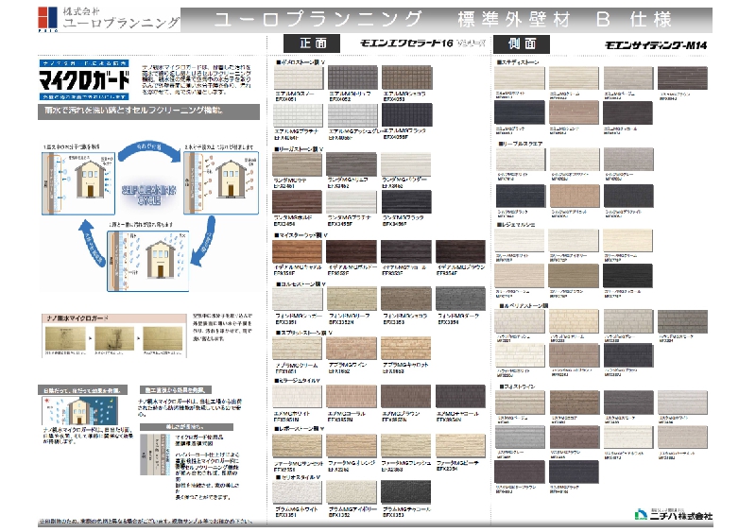Pick the フォンドMGリーフ swatch

[x=352, y=299]
